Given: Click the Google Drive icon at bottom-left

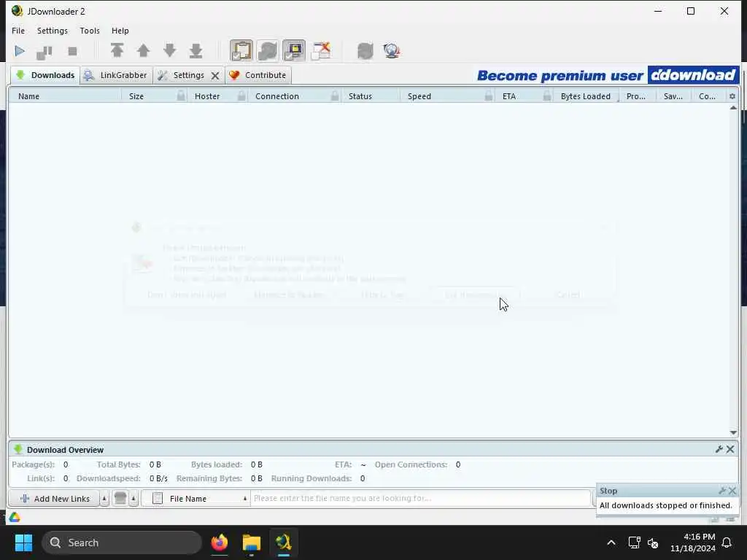Looking at the screenshot, I should [x=15, y=517].
